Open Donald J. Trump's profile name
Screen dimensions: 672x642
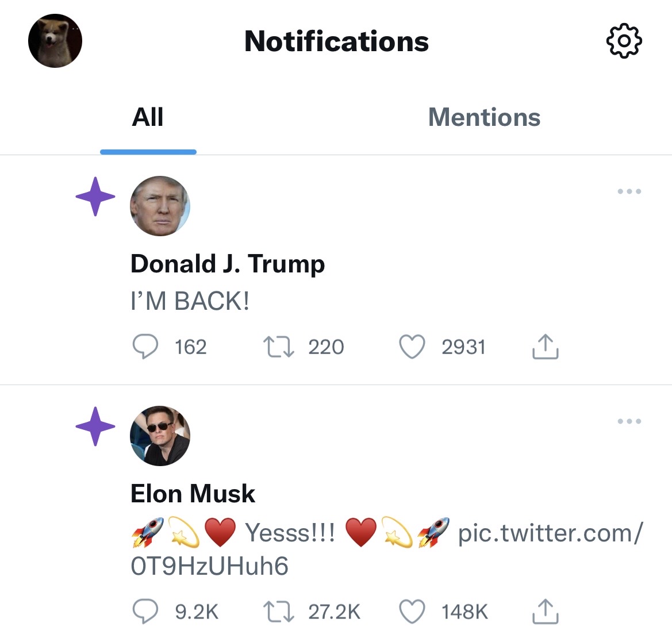[228, 264]
